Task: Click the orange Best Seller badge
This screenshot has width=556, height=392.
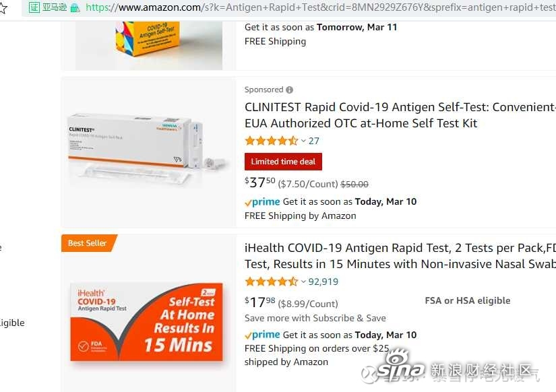Action: (x=89, y=243)
